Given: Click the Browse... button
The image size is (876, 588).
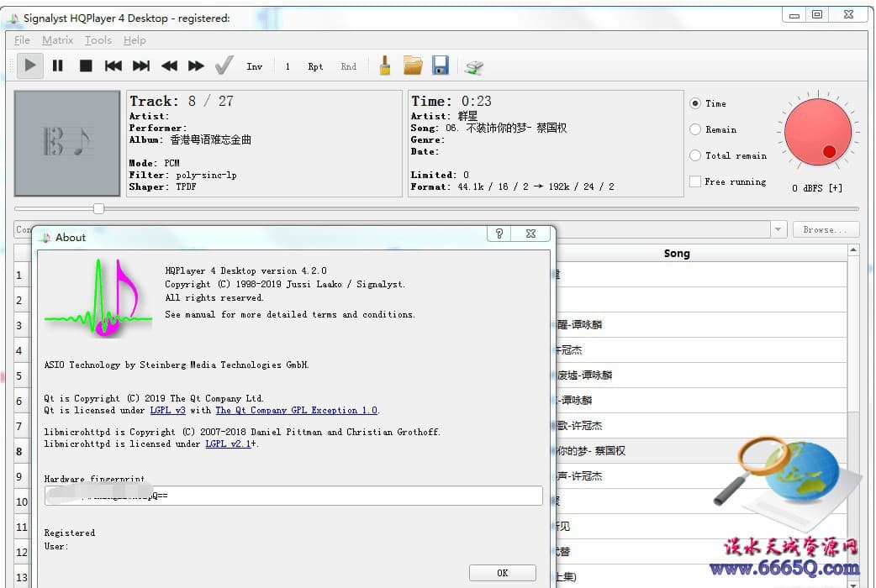Looking at the screenshot, I should click(826, 229).
